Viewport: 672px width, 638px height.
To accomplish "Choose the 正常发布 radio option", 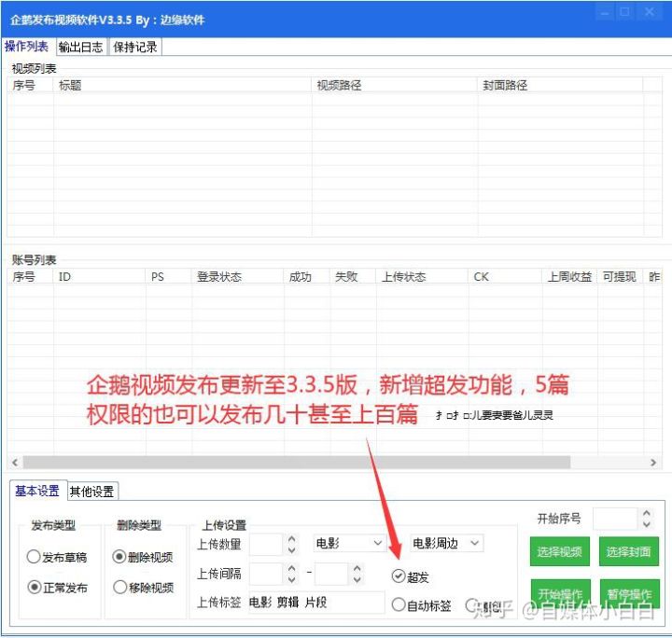I will click(57, 587).
